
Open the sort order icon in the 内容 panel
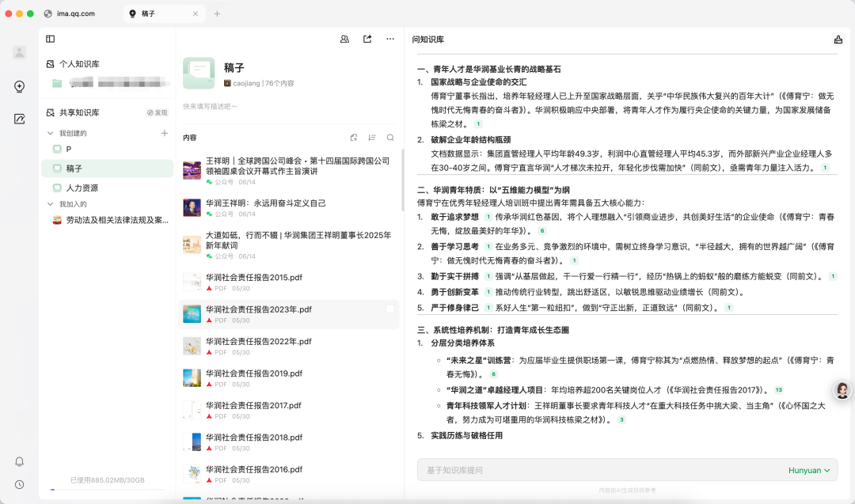pyautogui.click(x=371, y=137)
